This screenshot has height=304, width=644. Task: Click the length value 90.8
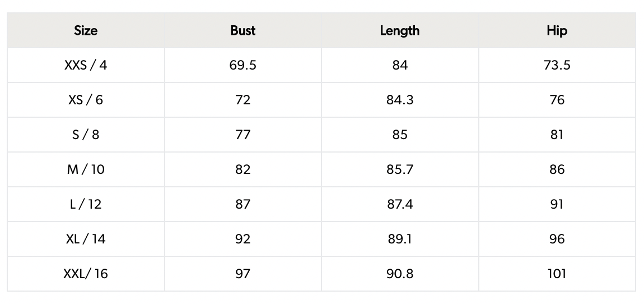click(x=399, y=274)
